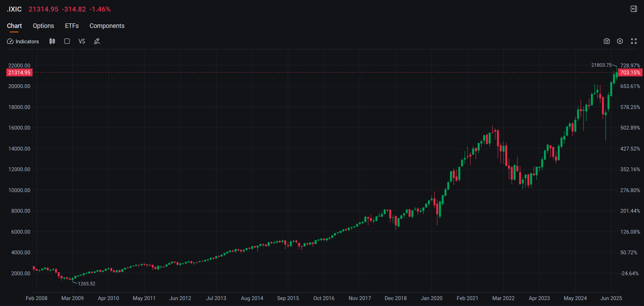Viewport: 644px width, 306px height.
Task: Click the 21803.75 high price label
Action: tap(601, 65)
